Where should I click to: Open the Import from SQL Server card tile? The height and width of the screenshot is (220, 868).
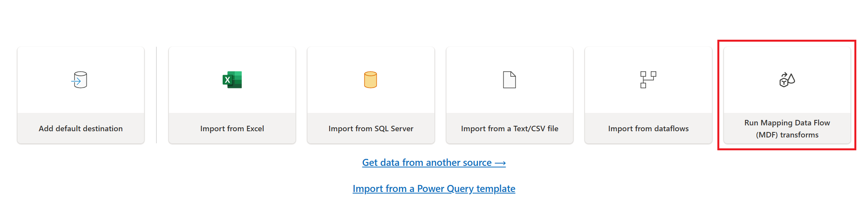click(371, 95)
